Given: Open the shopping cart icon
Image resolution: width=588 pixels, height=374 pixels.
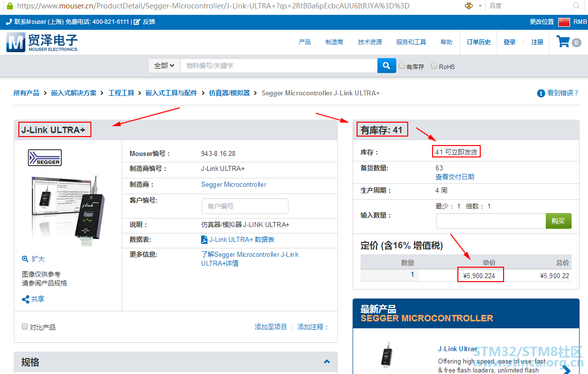Looking at the screenshot, I should (563, 42).
